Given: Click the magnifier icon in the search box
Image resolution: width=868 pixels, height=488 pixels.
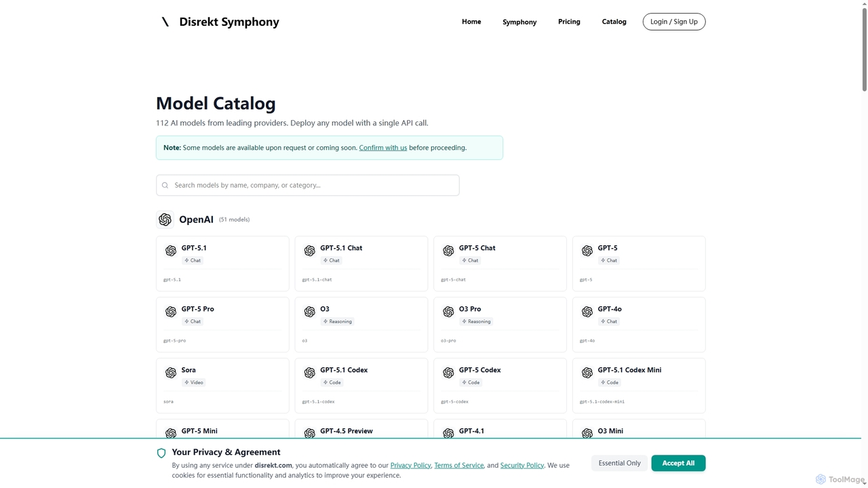Looking at the screenshot, I should click(165, 185).
